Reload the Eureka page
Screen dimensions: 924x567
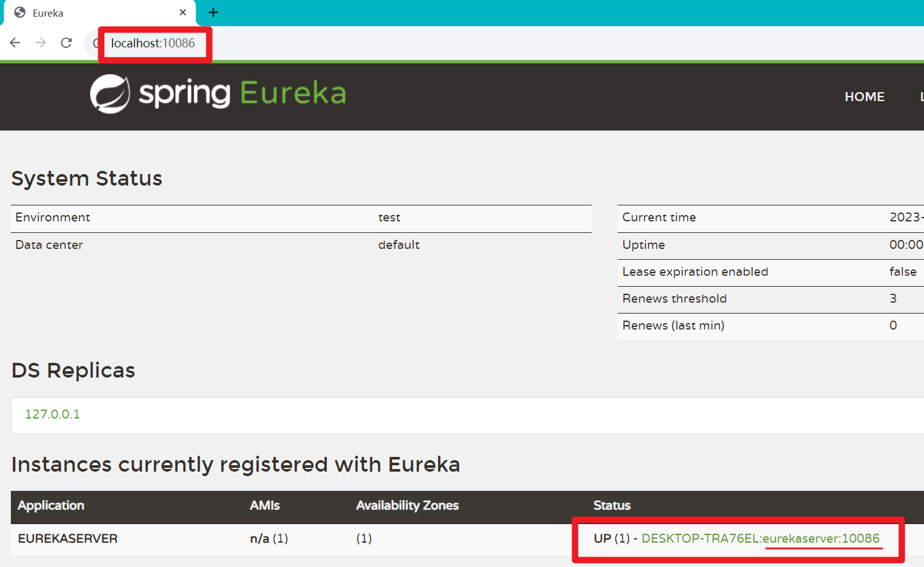coord(67,43)
